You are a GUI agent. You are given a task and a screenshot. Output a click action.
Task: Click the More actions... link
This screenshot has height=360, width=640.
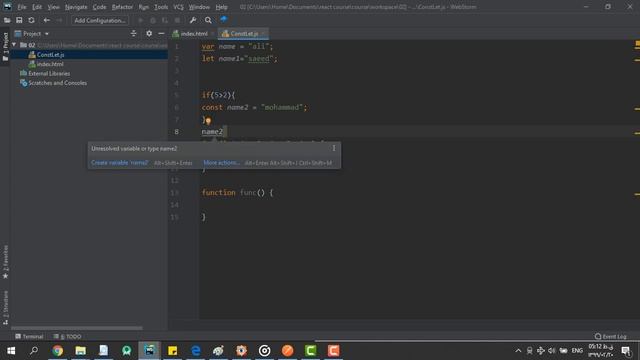[x=222, y=162]
